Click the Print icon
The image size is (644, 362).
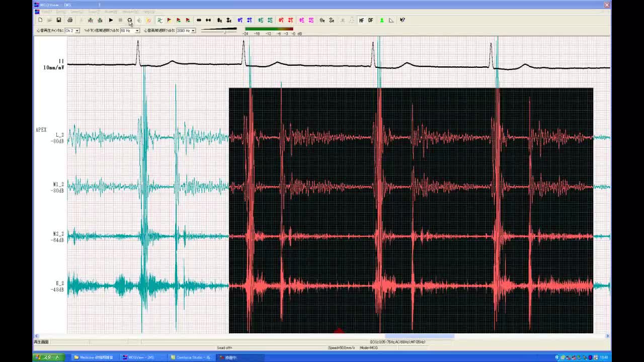pyautogui.click(x=70, y=20)
